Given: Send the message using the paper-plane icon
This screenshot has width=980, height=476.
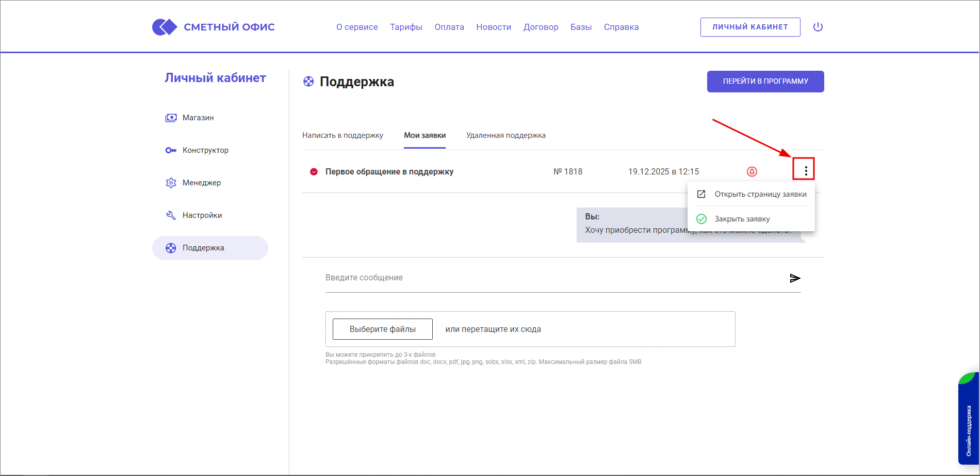Looking at the screenshot, I should click(795, 278).
